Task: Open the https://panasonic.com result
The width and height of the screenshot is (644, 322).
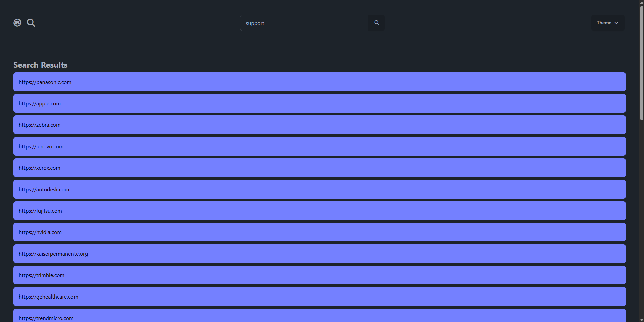Action: (x=319, y=82)
